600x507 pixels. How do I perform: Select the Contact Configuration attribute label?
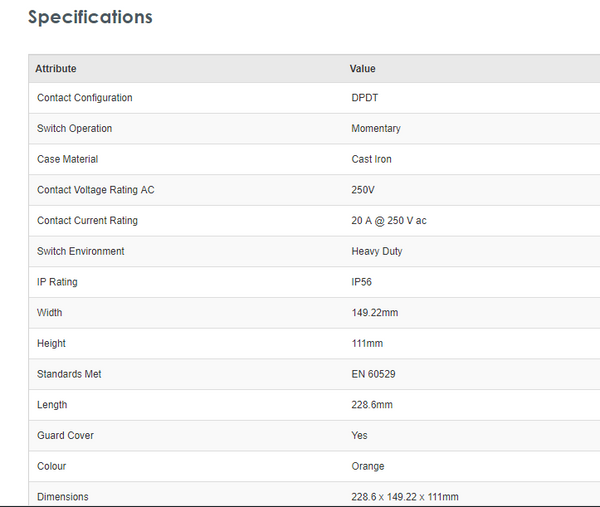click(x=84, y=98)
